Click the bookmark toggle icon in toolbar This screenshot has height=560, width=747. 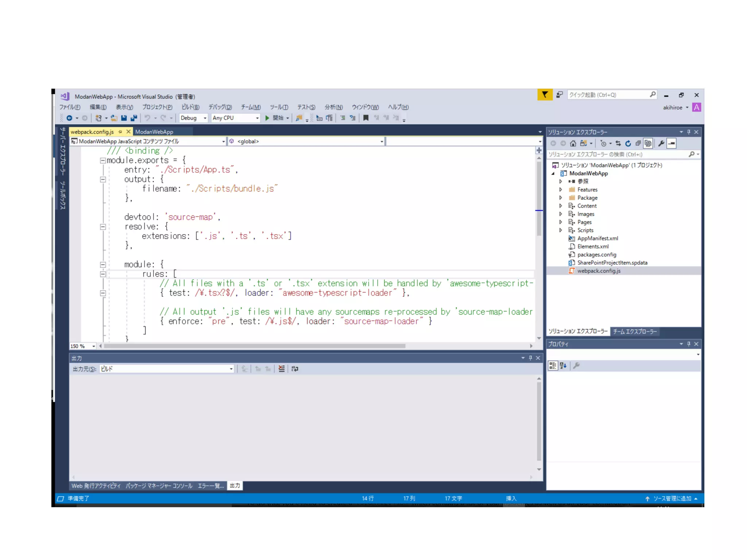coord(366,118)
